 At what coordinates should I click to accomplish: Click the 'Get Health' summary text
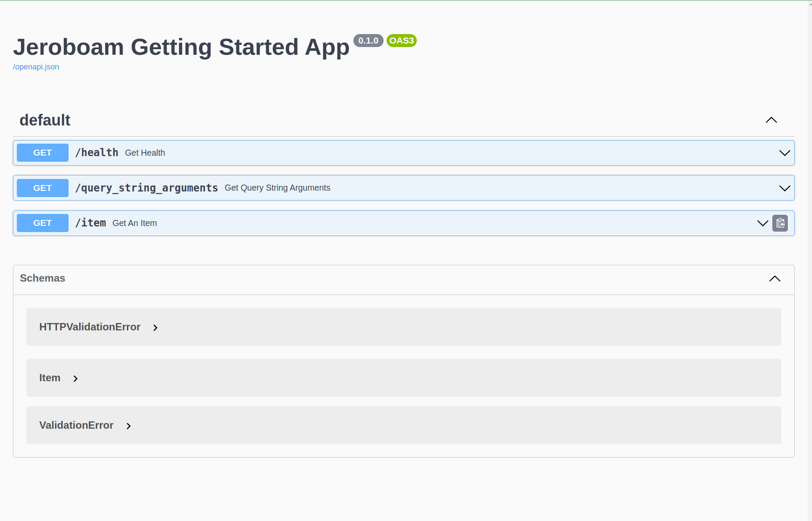pos(145,153)
